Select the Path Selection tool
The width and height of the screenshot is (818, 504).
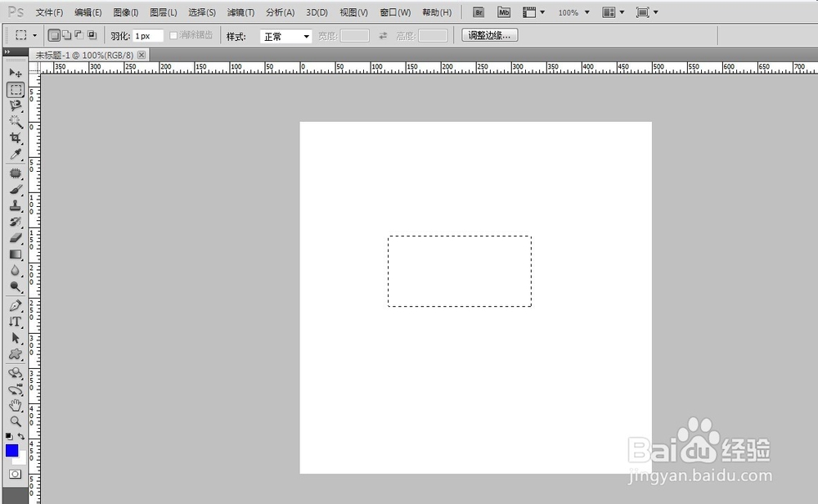point(16,338)
